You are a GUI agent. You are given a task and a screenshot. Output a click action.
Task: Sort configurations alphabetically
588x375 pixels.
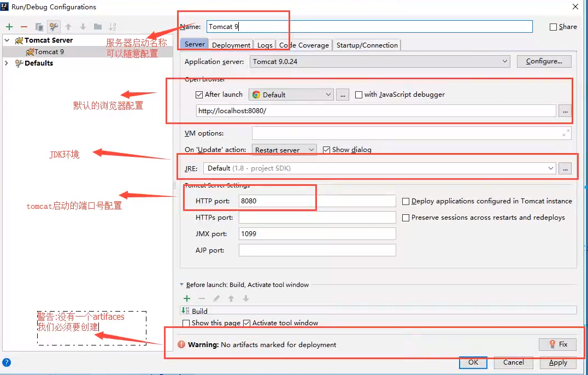click(113, 26)
